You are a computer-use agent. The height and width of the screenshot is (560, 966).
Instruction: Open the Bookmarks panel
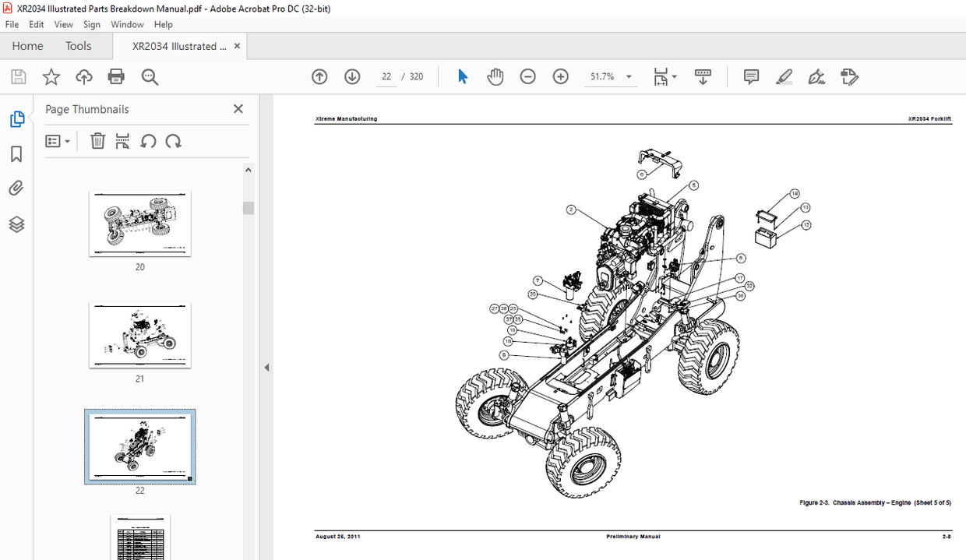pos(16,154)
